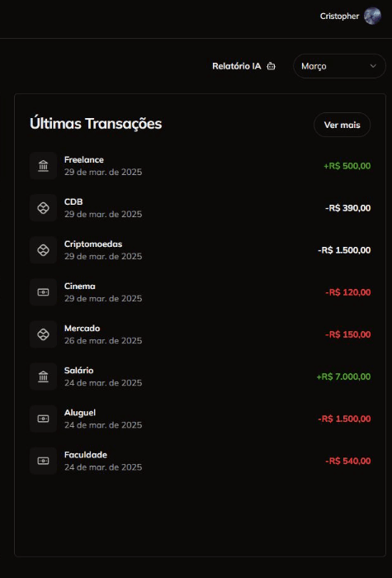392x578 pixels.
Task: Click the cash icon next to Cinema
Action: click(x=43, y=292)
